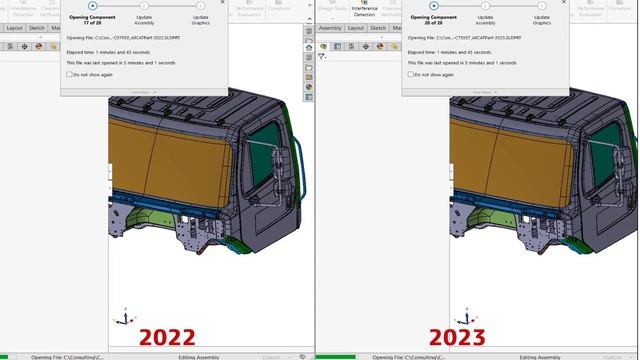Open the filter dropdown in 2023 FeatureManager
The width and height of the screenshot is (640, 360).
point(322,57)
